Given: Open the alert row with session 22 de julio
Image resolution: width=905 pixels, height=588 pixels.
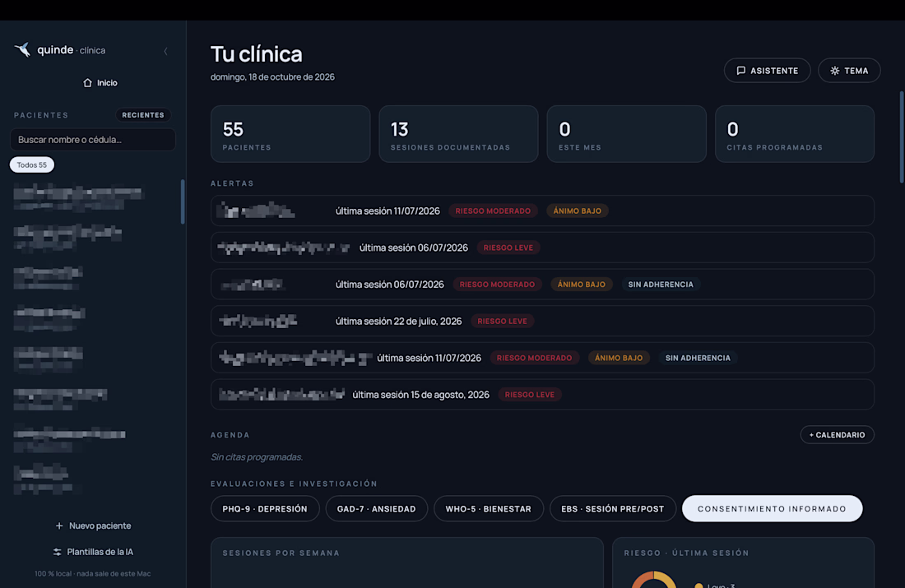Looking at the screenshot, I should coord(542,321).
